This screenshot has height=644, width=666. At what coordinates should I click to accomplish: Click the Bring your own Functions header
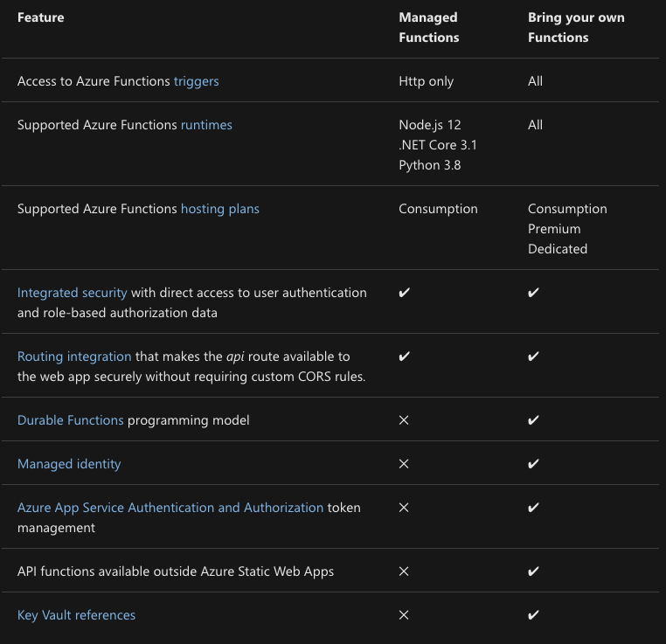(x=576, y=28)
